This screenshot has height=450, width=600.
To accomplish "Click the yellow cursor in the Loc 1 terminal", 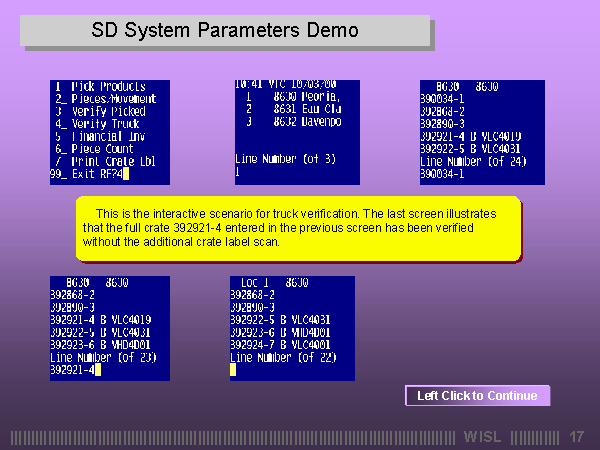I will [x=233, y=370].
